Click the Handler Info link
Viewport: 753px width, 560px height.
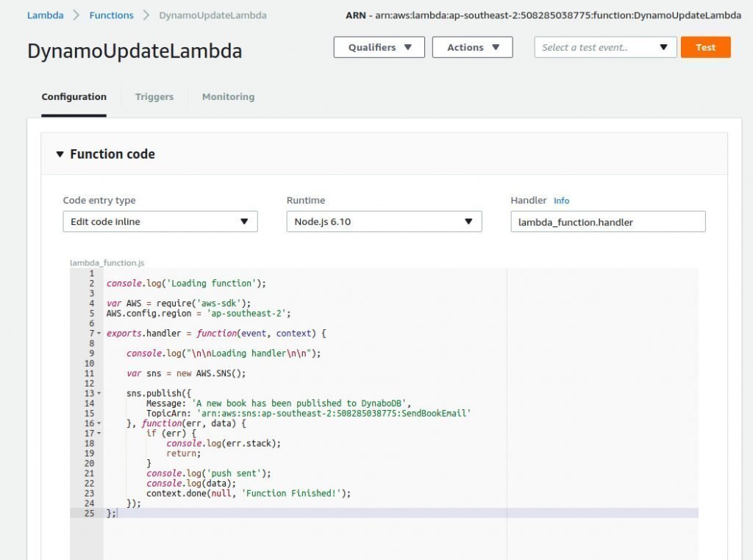pyautogui.click(x=561, y=201)
